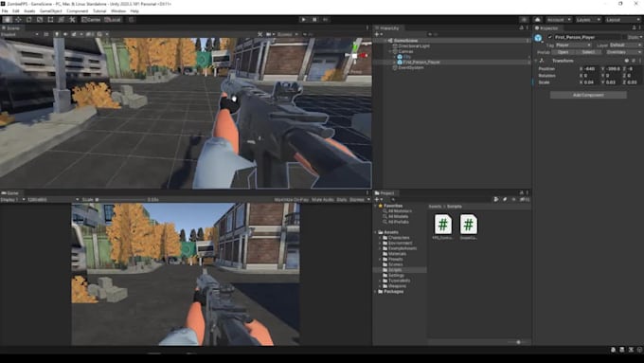The height and width of the screenshot is (363, 644).
Task: Open the Layer dropdown set to Default
Action: (625, 45)
